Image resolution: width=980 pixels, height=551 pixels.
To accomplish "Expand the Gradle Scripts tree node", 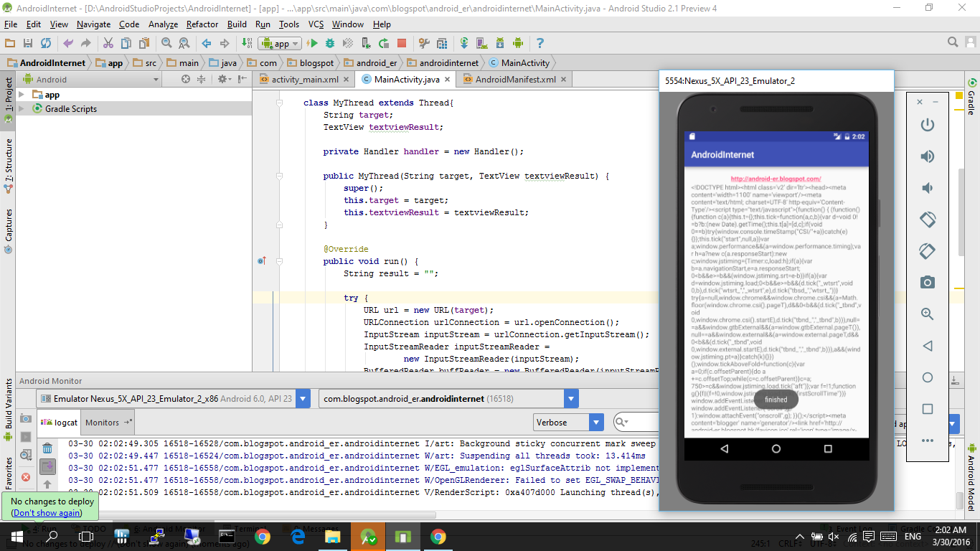I will pyautogui.click(x=22, y=109).
